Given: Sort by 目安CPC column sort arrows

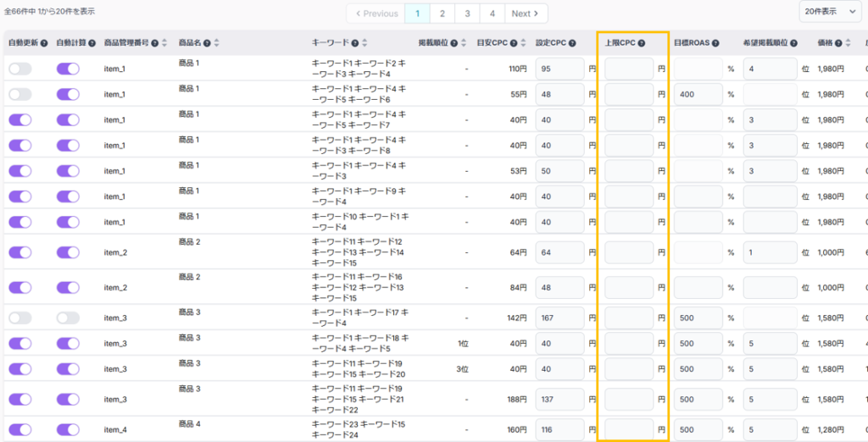Looking at the screenshot, I should pos(525,43).
